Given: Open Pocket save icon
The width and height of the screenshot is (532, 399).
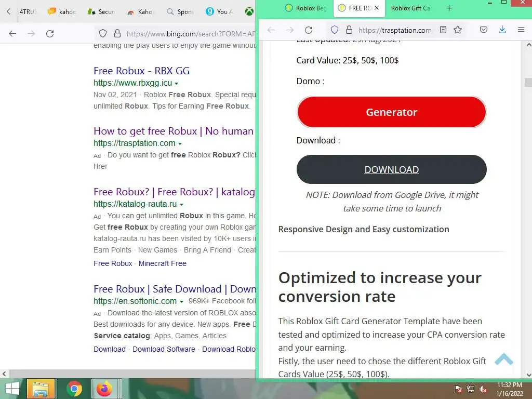Looking at the screenshot, I should coord(484,30).
